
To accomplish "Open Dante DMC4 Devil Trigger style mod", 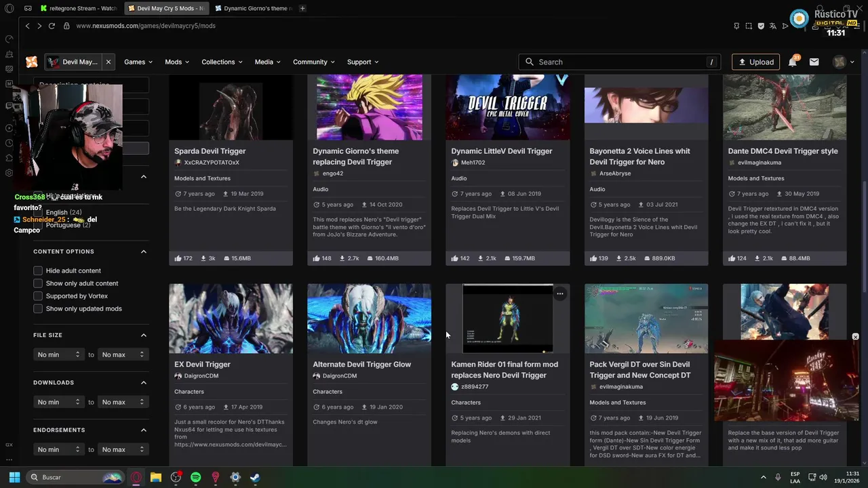I will coord(783,151).
